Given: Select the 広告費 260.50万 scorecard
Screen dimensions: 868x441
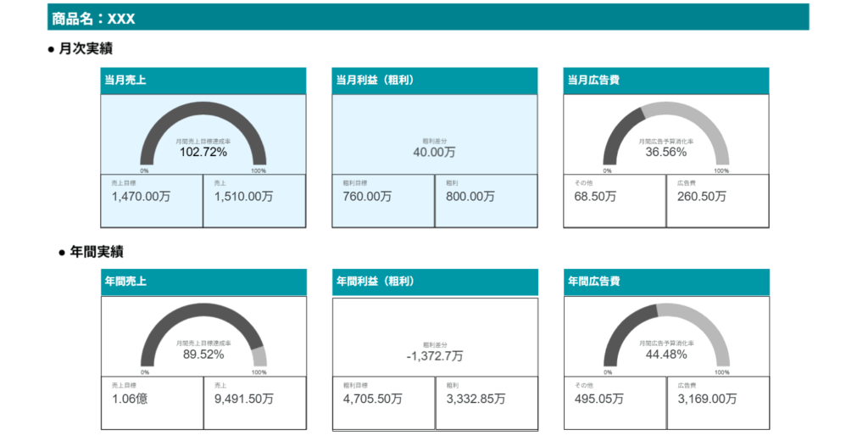Looking at the screenshot, I should coord(717,201).
